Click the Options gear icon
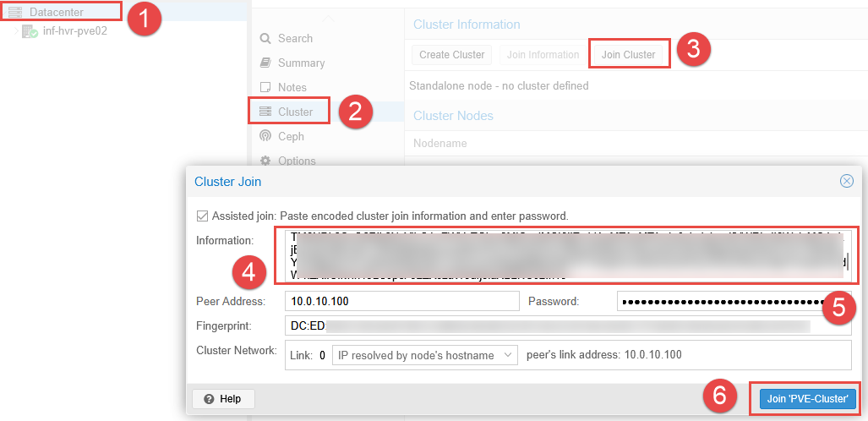 tap(265, 161)
